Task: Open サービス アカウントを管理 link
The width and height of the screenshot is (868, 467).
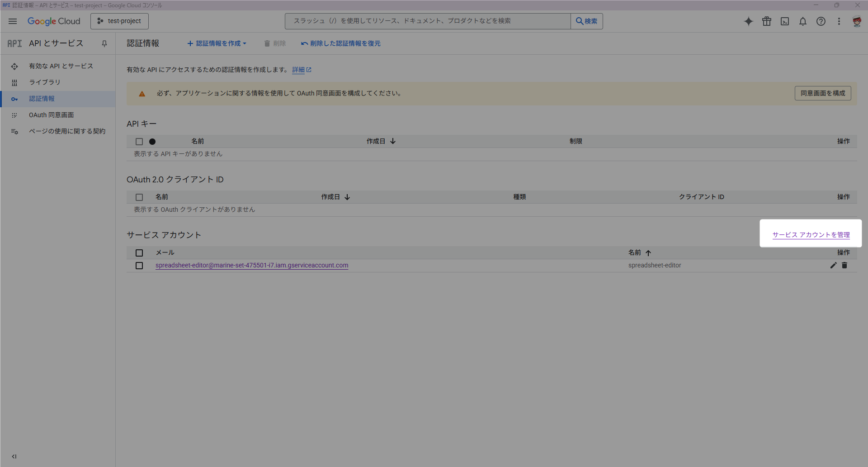Action: (811, 235)
